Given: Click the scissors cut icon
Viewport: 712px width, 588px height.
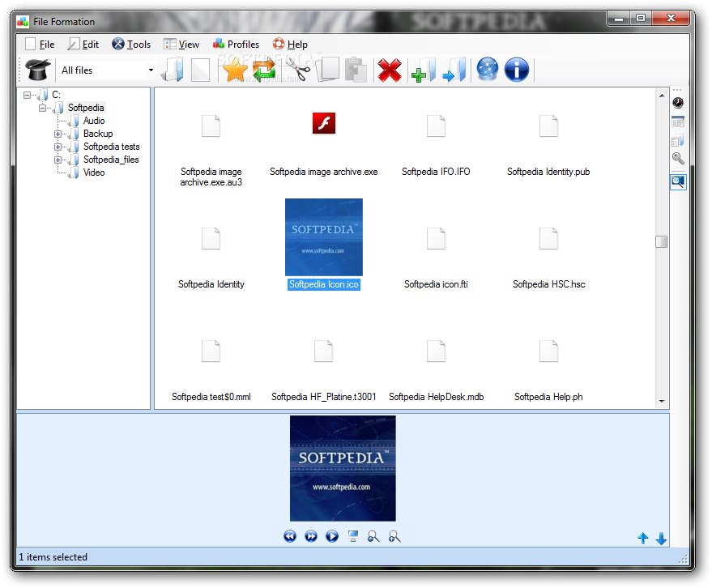Looking at the screenshot, I should [298, 70].
